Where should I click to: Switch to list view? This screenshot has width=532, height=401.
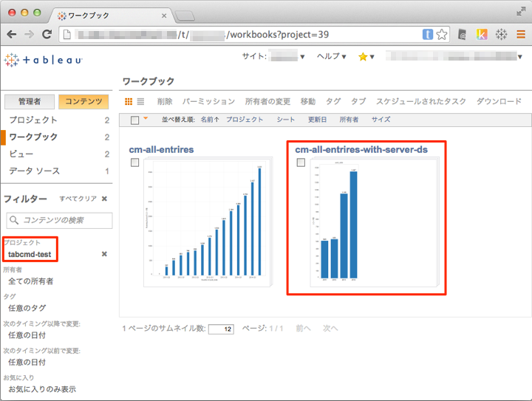point(141,101)
